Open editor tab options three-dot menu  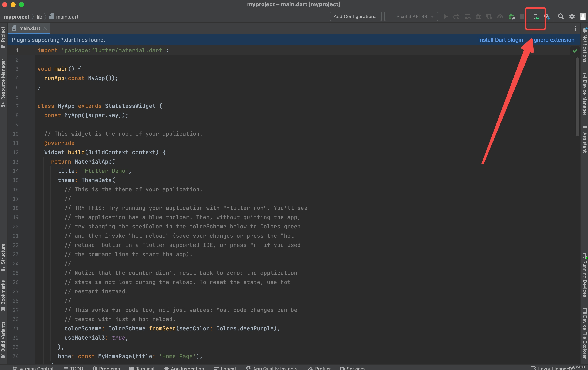pos(575,28)
